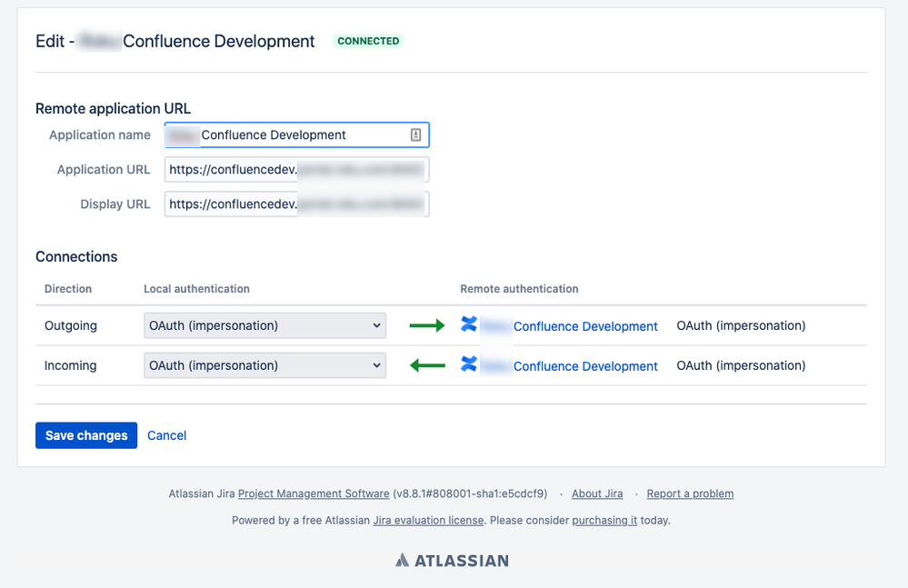
Task: Open the Jira evaluation license link
Action: (428, 520)
